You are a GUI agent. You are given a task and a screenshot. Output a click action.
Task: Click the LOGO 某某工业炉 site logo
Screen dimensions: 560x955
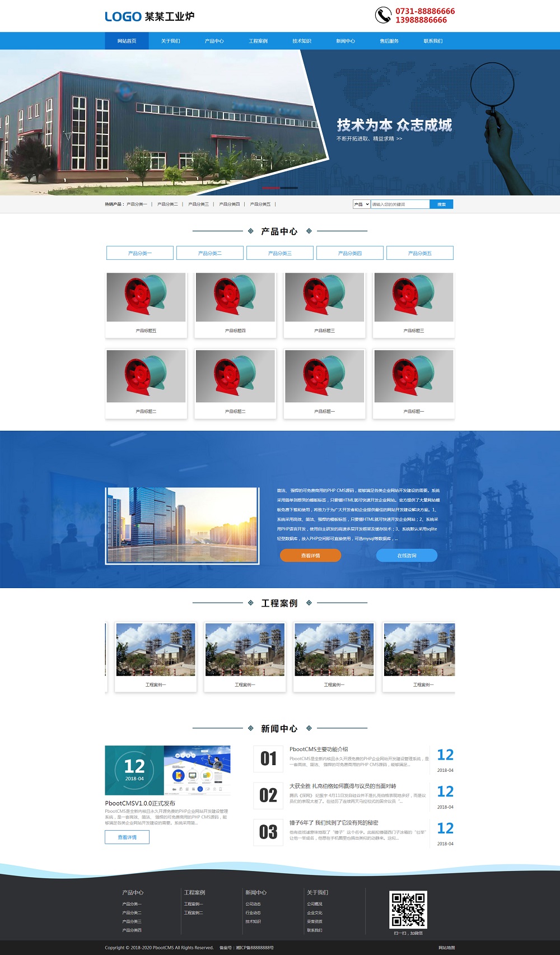(150, 16)
